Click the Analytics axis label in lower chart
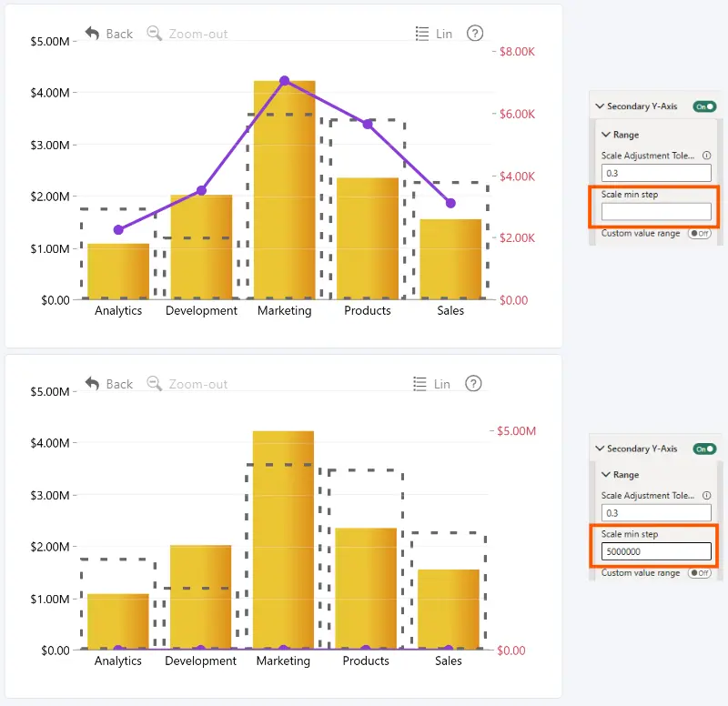 (x=118, y=661)
